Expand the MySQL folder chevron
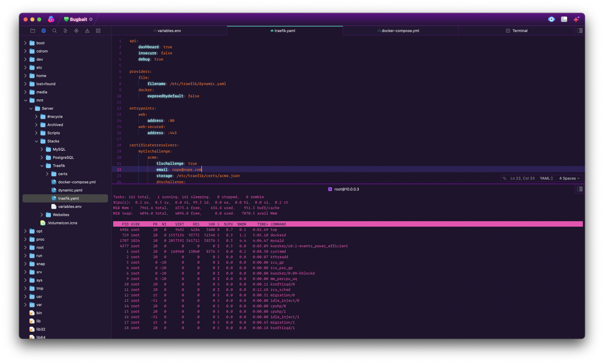This screenshot has height=364, width=604. pyautogui.click(x=42, y=149)
